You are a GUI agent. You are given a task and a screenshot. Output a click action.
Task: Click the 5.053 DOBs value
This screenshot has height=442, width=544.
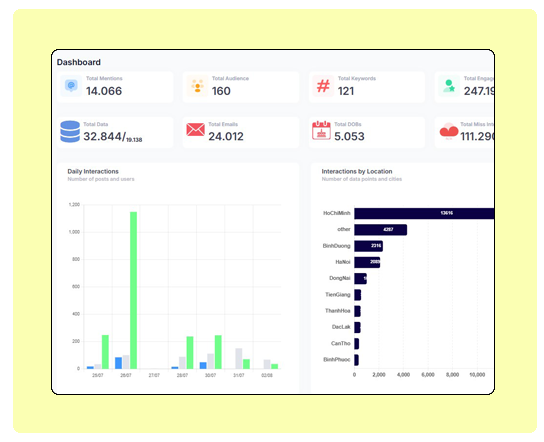tap(349, 136)
